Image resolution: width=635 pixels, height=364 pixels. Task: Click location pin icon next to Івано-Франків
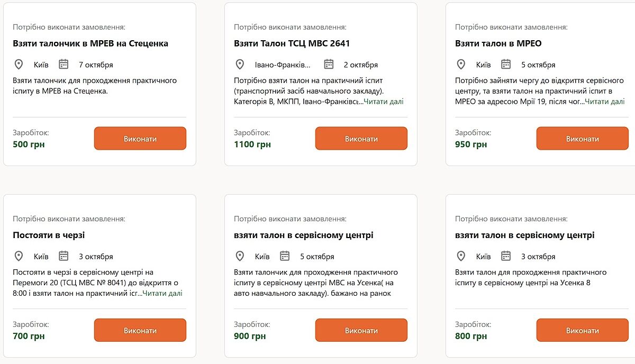(240, 65)
